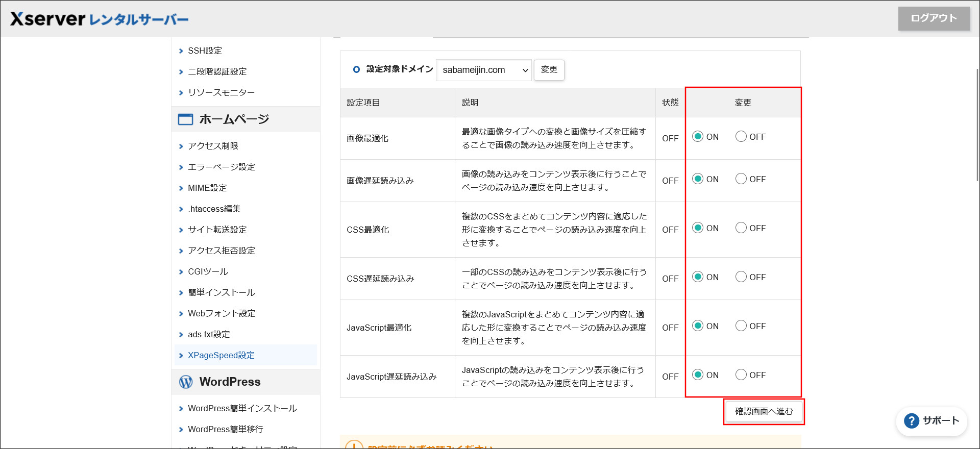The height and width of the screenshot is (449, 980).
Task: Open 簡単インストール in sidebar
Action: tap(222, 293)
